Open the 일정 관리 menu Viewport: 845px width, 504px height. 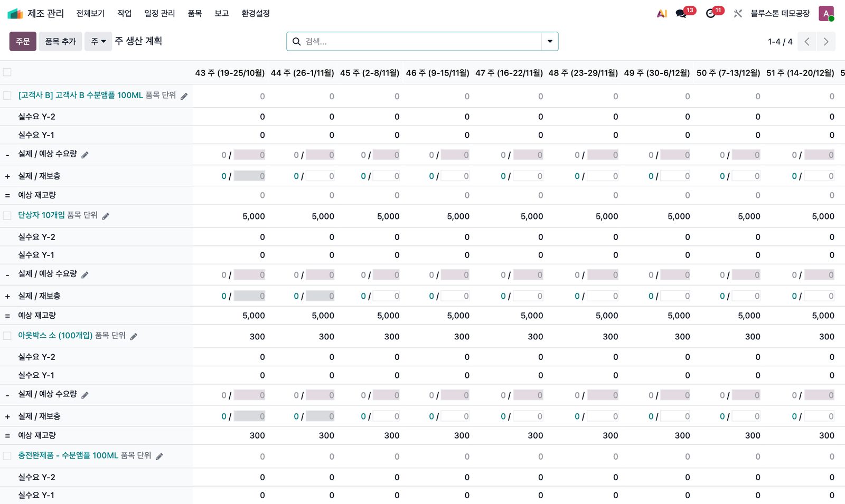coord(159,13)
